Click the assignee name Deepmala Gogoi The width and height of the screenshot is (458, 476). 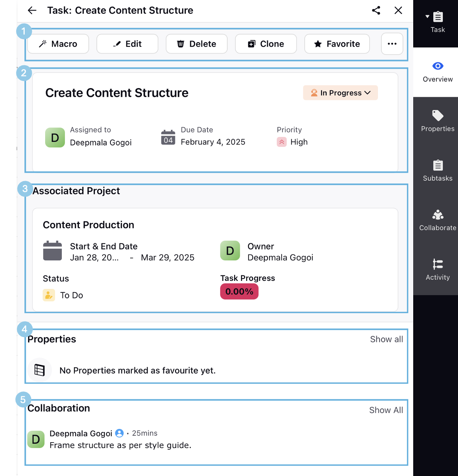point(101,143)
